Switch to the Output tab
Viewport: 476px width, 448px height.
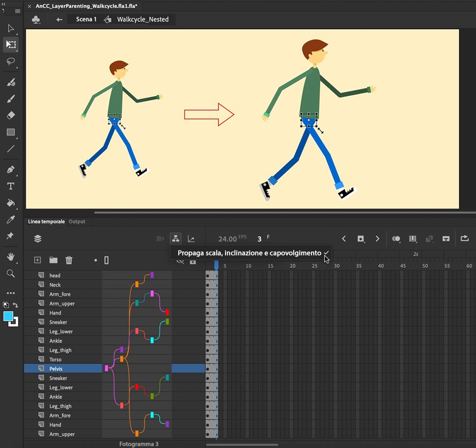click(77, 221)
